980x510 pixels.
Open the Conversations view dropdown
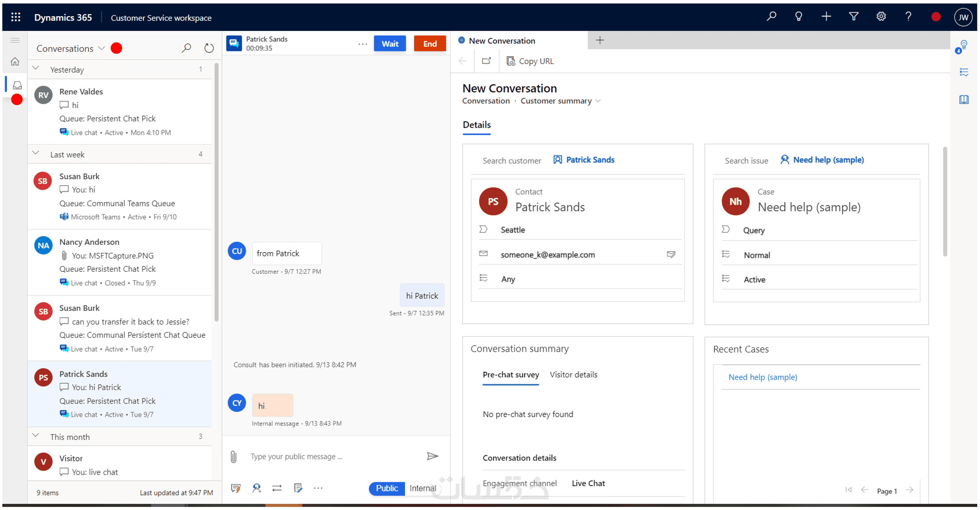click(x=102, y=48)
